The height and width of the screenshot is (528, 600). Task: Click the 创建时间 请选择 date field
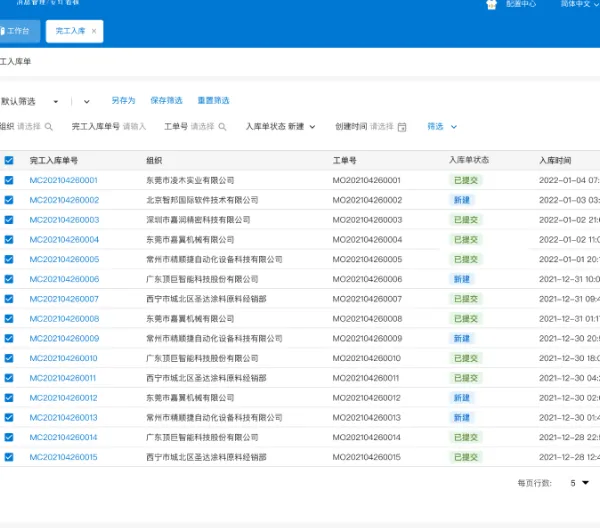coord(371,127)
